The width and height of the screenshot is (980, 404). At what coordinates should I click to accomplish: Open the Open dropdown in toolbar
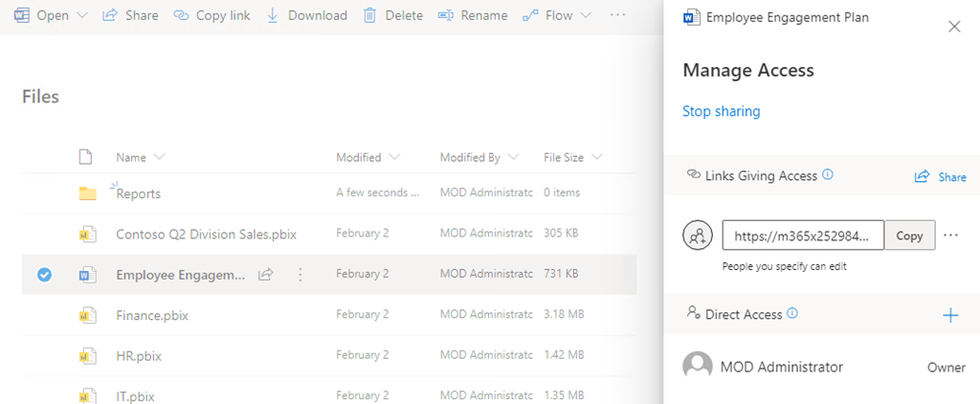click(81, 15)
